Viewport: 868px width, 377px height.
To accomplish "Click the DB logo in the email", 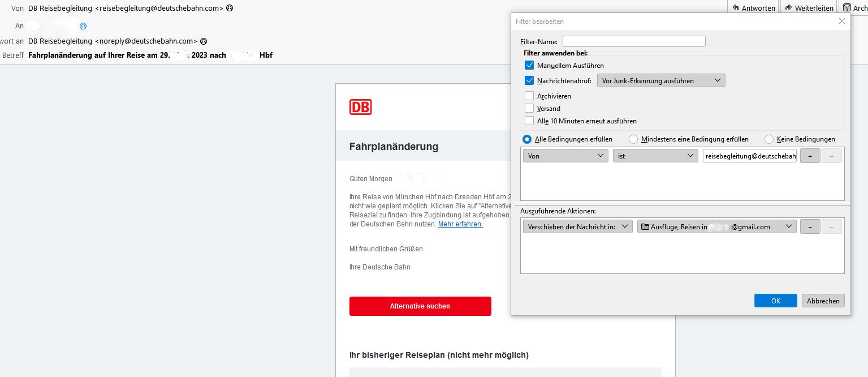I will coord(361,107).
